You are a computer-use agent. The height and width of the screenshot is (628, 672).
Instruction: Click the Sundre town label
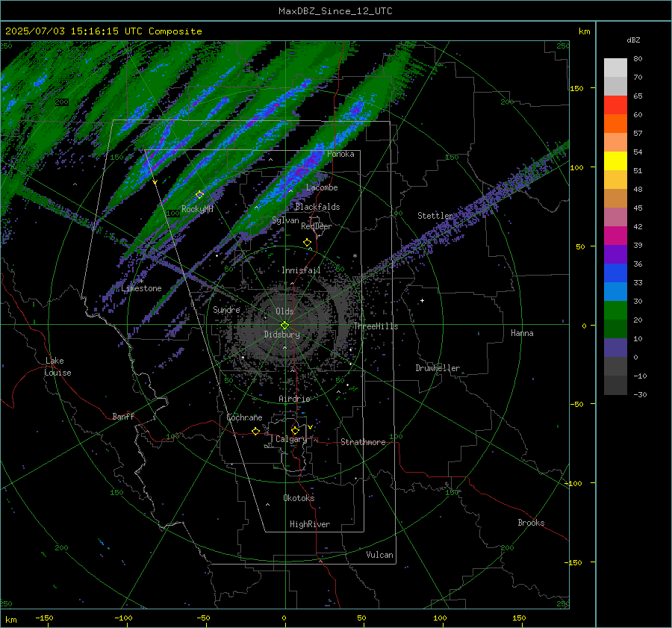coord(227,310)
